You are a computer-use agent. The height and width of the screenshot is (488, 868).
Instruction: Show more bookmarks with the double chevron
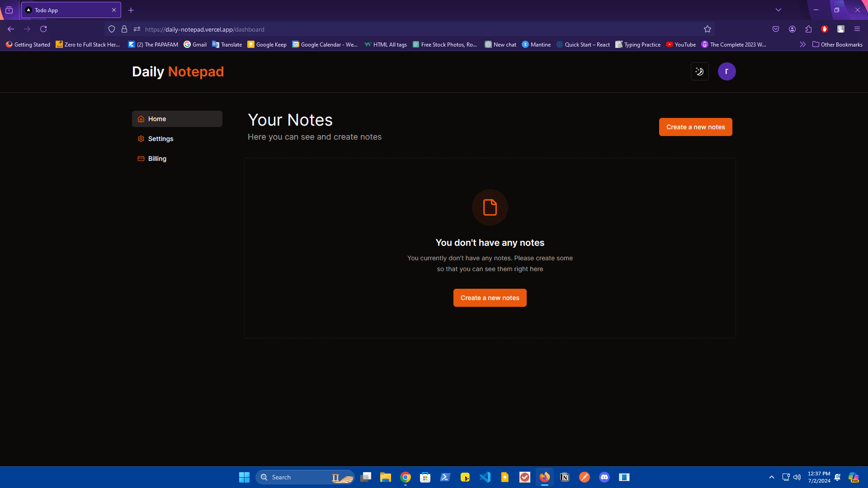pos(802,44)
